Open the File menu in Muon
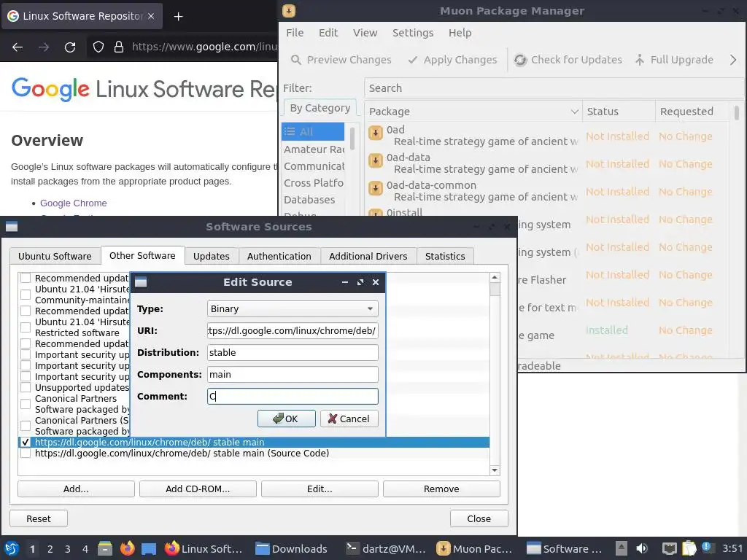The width and height of the screenshot is (747, 560). (295, 33)
